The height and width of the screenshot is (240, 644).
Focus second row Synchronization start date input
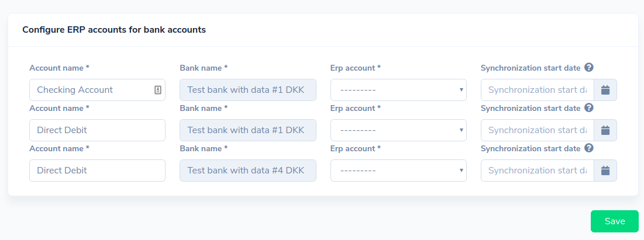(537, 130)
